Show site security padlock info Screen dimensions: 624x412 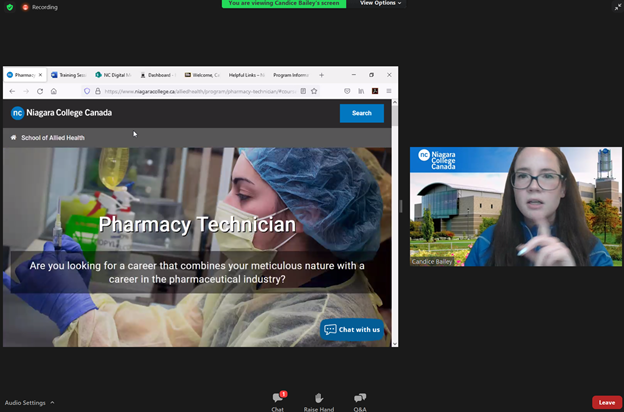(98, 91)
